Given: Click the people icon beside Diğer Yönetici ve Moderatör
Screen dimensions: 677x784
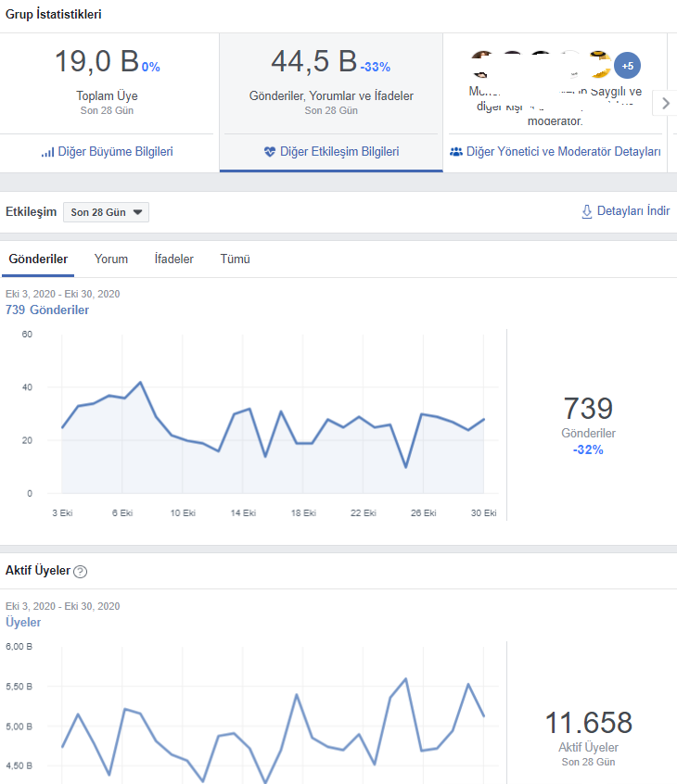Looking at the screenshot, I should click(x=456, y=151).
